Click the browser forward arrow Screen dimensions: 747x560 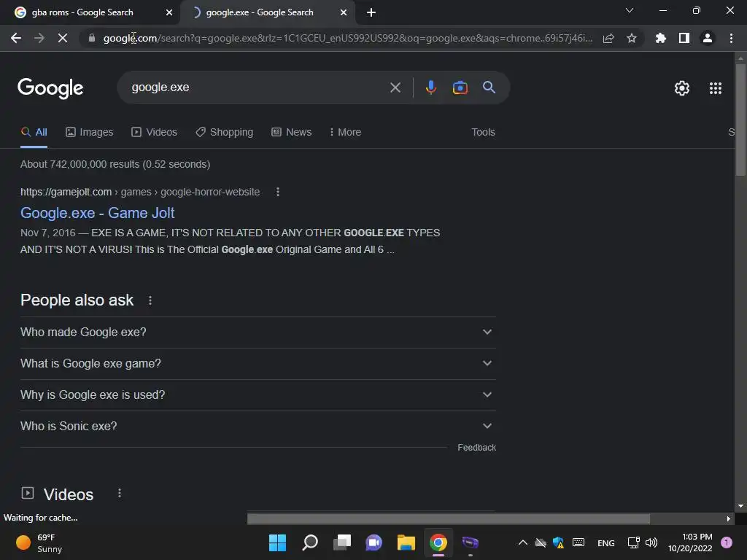click(39, 38)
